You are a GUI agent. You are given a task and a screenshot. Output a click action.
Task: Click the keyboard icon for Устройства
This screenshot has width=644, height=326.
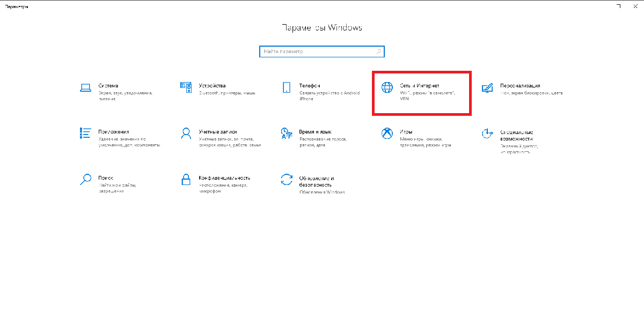click(186, 87)
